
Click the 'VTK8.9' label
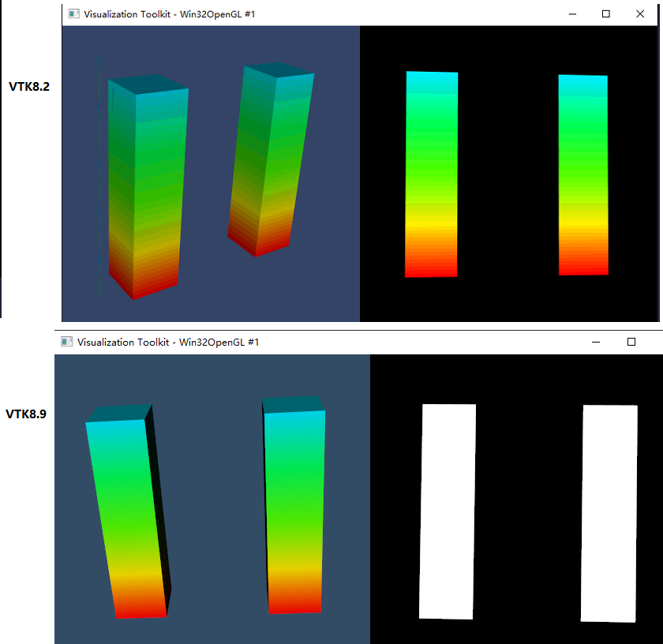26,414
